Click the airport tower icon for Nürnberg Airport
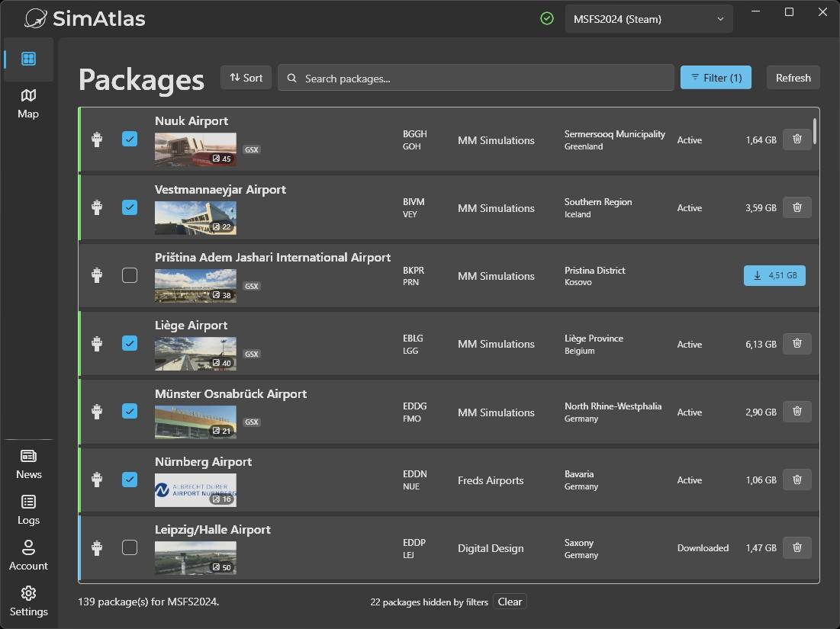The height and width of the screenshot is (629, 840). 97,479
